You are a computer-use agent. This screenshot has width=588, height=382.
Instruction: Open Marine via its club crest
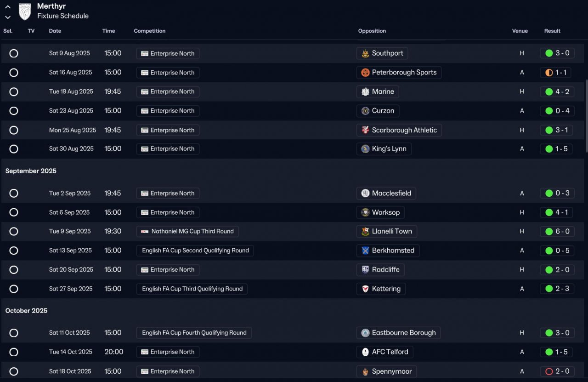(x=365, y=91)
